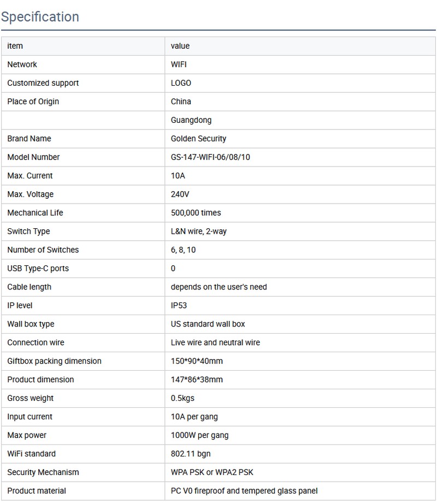437x504 pixels.
Task: Select the 500,000 times value
Action: click(x=196, y=213)
